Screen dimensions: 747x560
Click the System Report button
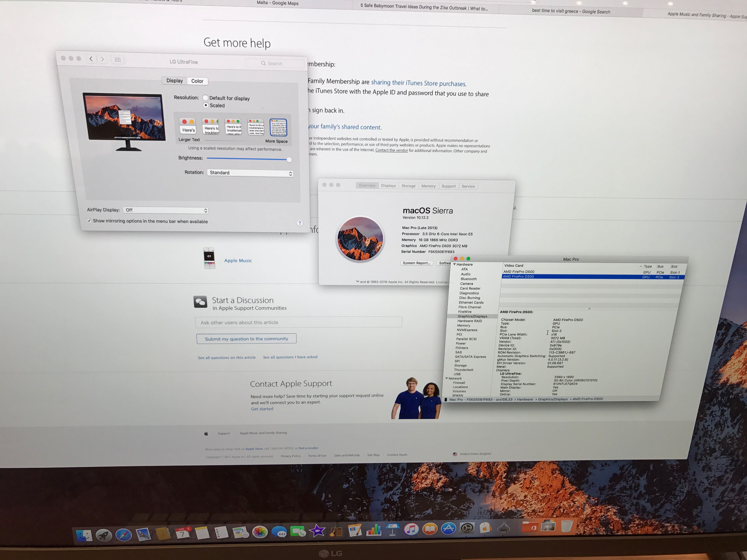[x=416, y=263]
